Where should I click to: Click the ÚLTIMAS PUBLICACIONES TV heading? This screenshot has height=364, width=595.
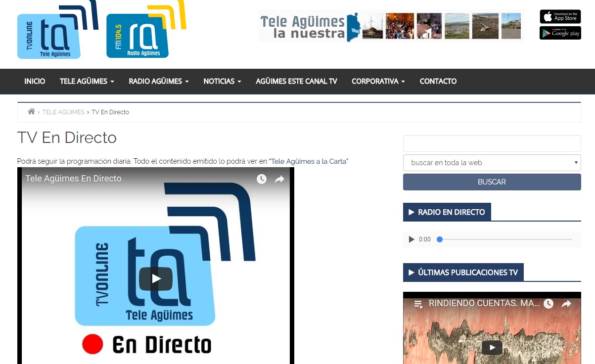coord(463,273)
